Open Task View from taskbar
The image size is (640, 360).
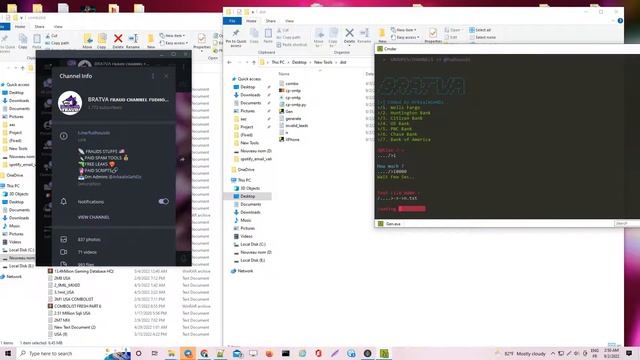[155, 353]
